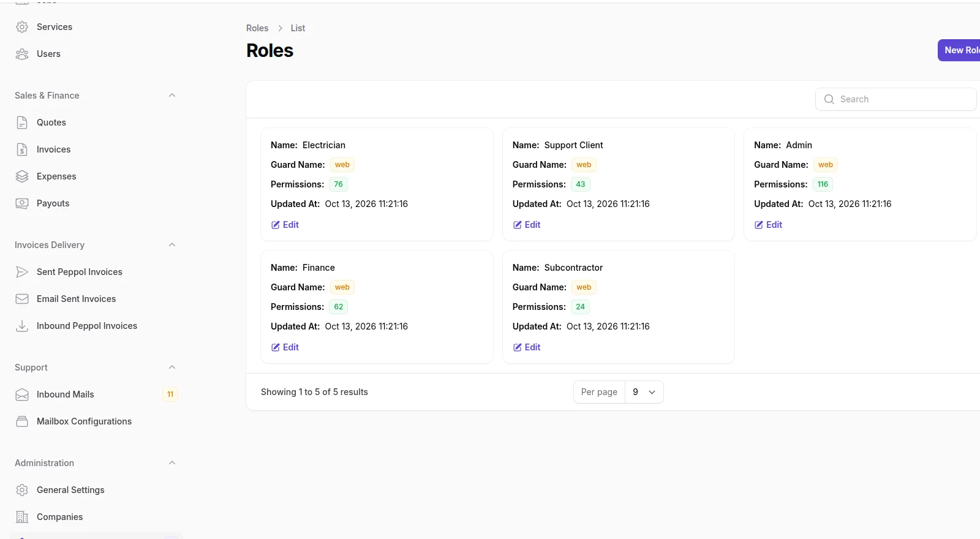The height and width of the screenshot is (539, 980).
Task: Click the Services gear icon
Action: click(x=22, y=27)
